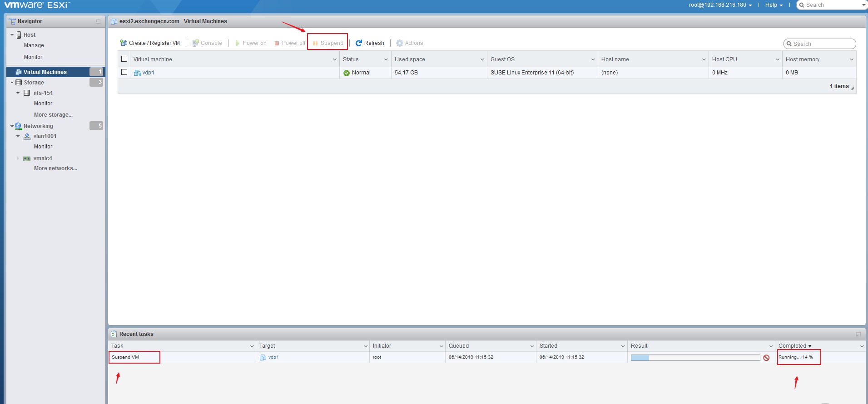Viewport: 868px width, 404px height.
Task: Click the Actions gear icon
Action: tap(400, 43)
